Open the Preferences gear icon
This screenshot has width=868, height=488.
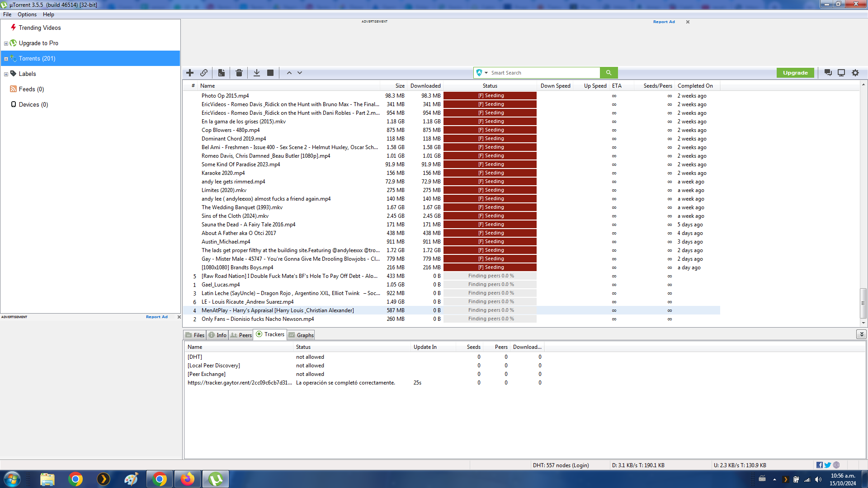click(855, 73)
